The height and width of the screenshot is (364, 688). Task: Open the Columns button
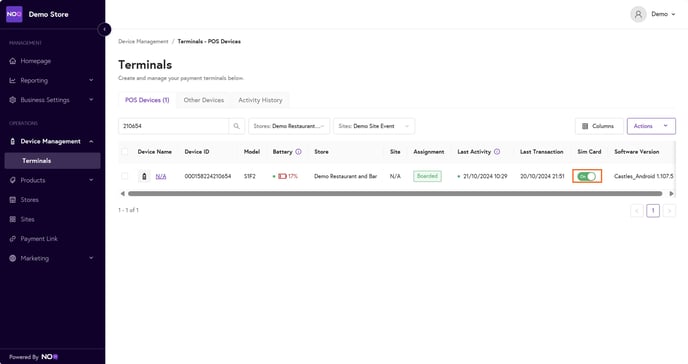[599, 126]
